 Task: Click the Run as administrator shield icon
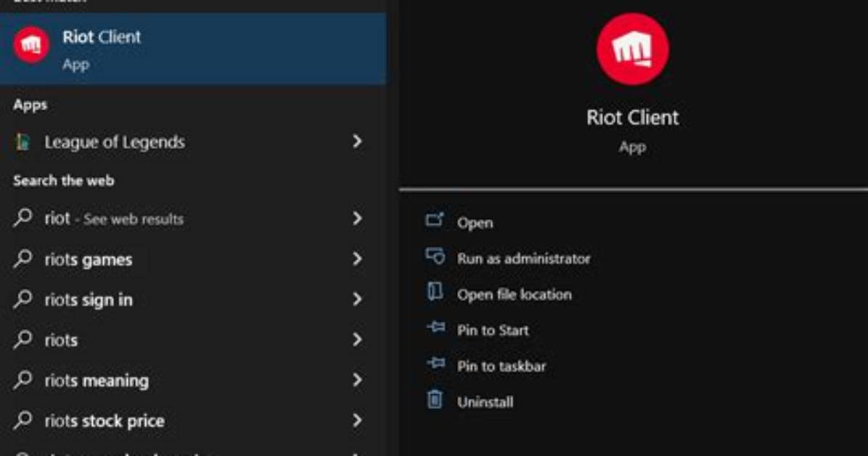(x=435, y=256)
